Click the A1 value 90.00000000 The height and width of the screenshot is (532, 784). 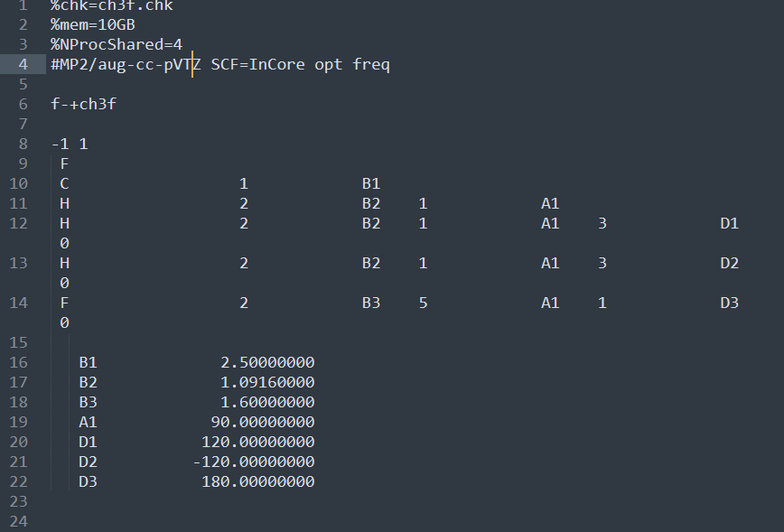point(263,422)
